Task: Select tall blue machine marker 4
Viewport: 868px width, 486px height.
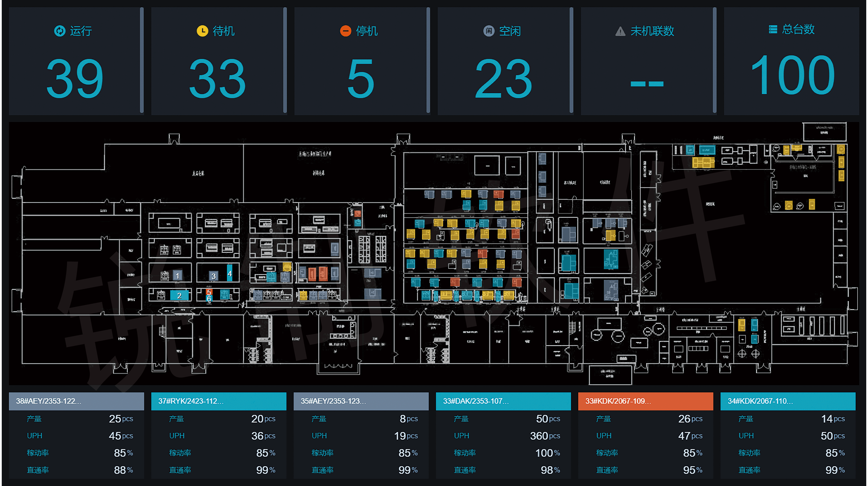Action: pyautogui.click(x=229, y=273)
